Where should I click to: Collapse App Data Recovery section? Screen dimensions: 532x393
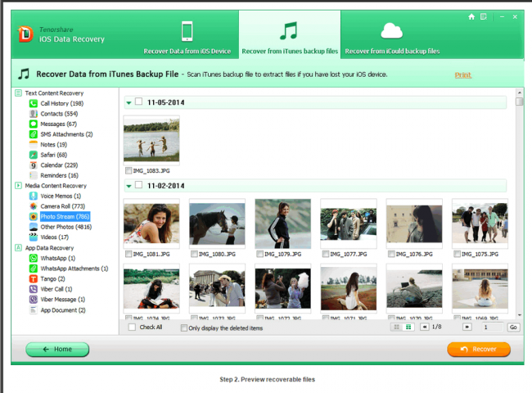[x=18, y=248]
